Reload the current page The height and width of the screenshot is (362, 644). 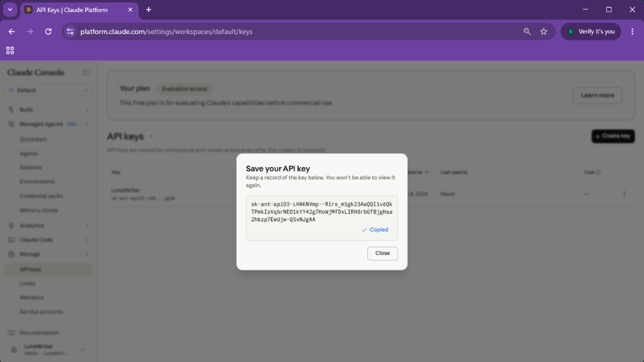[x=48, y=31]
